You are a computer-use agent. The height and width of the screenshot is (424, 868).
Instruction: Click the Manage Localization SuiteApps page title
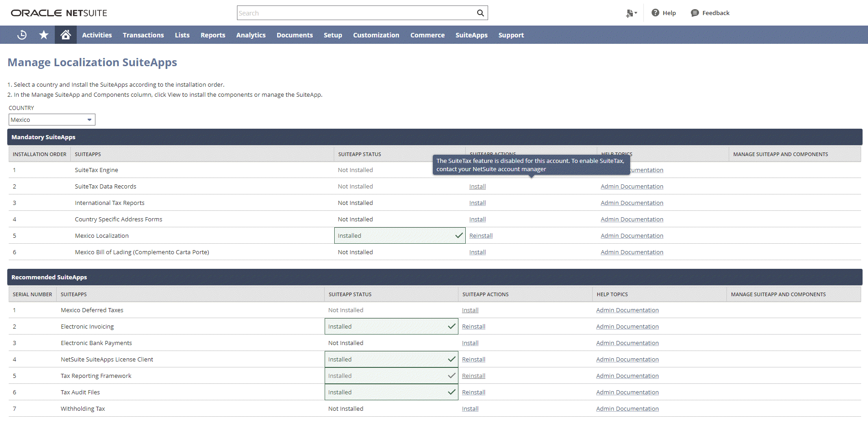pos(92,62)
